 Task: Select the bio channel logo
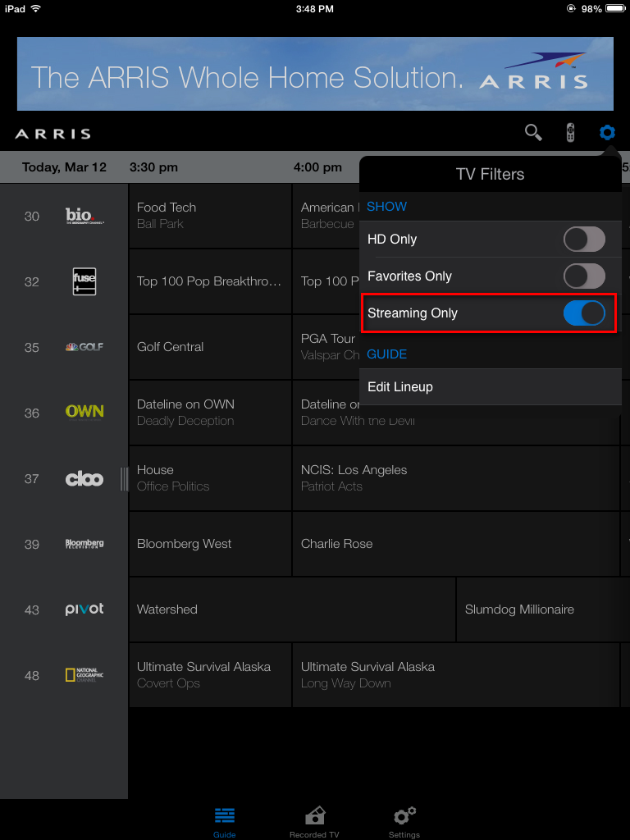coord(84,216)
